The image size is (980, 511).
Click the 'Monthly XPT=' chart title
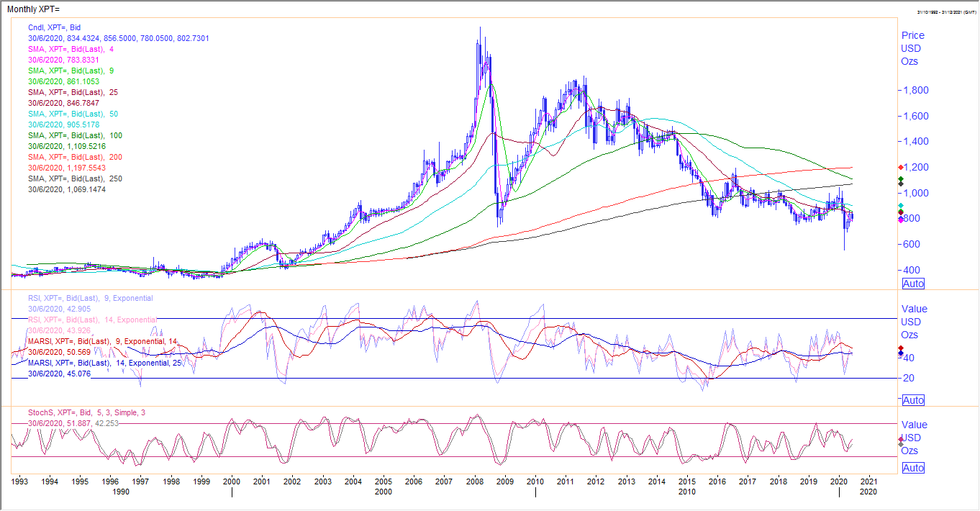point(34,8)
